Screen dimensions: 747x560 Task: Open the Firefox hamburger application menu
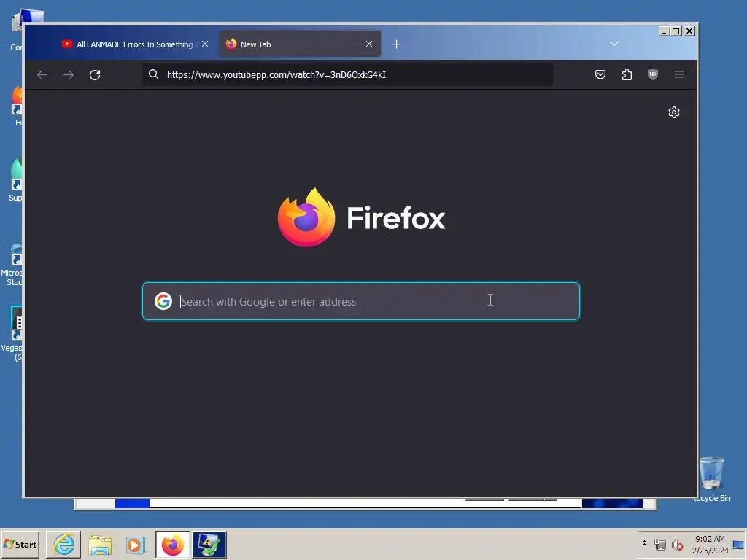pos(679,74)
